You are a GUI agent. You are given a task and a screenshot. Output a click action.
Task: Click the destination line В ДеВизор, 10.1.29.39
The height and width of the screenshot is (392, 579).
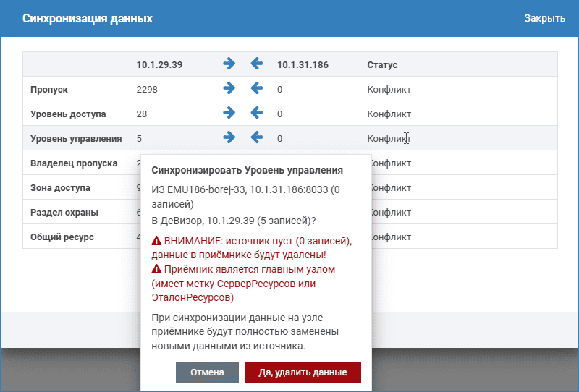pyautogui.click(x=234, y=221)
